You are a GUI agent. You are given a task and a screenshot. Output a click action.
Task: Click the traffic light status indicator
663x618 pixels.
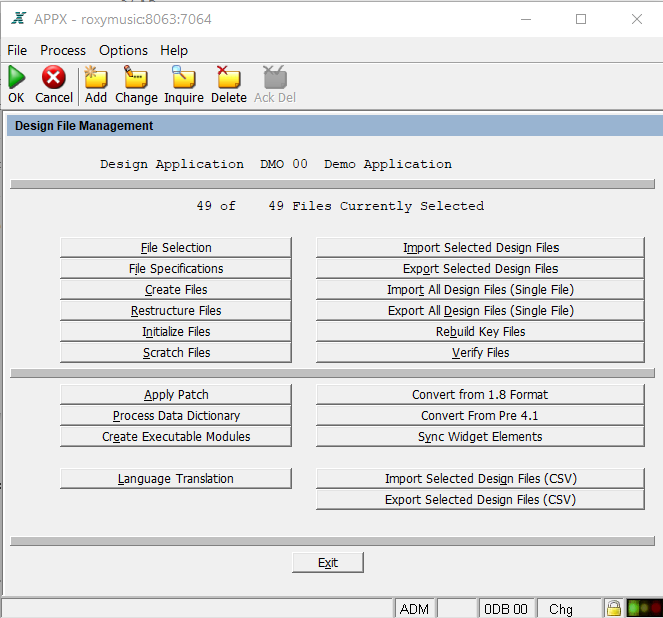(644, 608)
